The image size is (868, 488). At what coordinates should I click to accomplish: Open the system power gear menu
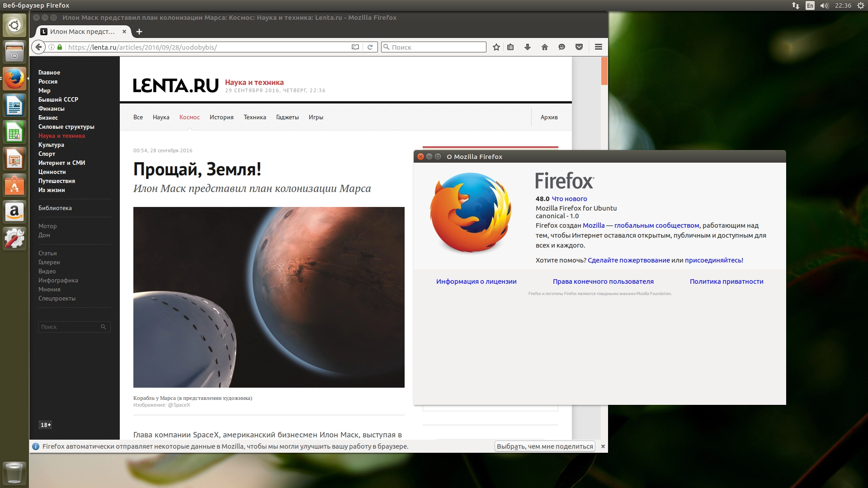[861, 5]
